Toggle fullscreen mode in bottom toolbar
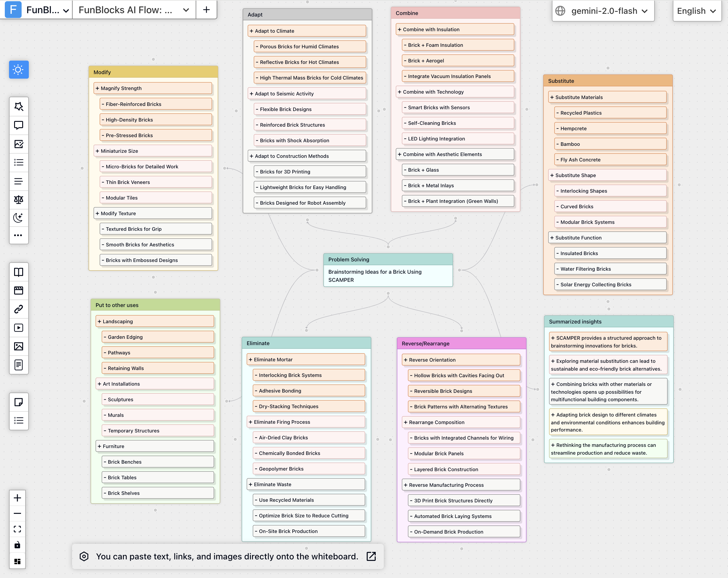 17,529
